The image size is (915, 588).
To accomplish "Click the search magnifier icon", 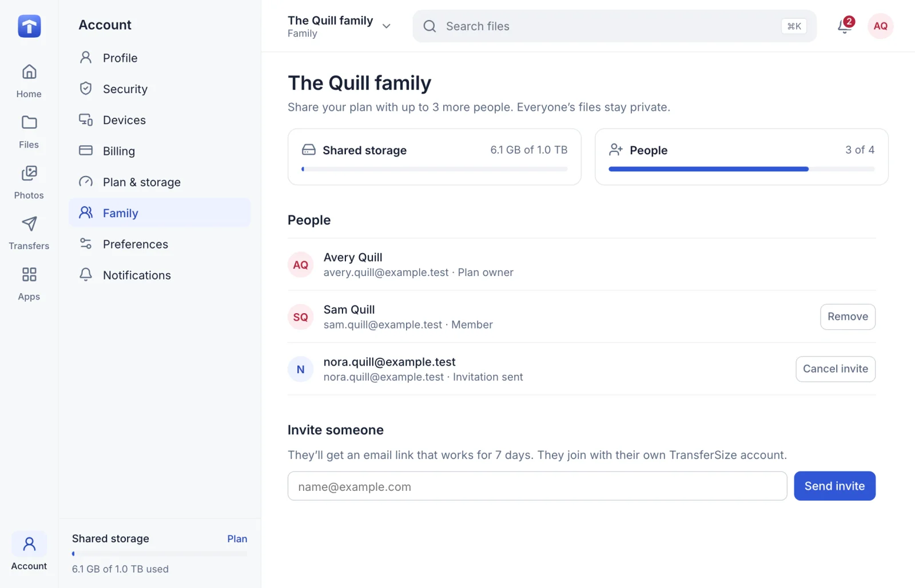I will 429,26.
